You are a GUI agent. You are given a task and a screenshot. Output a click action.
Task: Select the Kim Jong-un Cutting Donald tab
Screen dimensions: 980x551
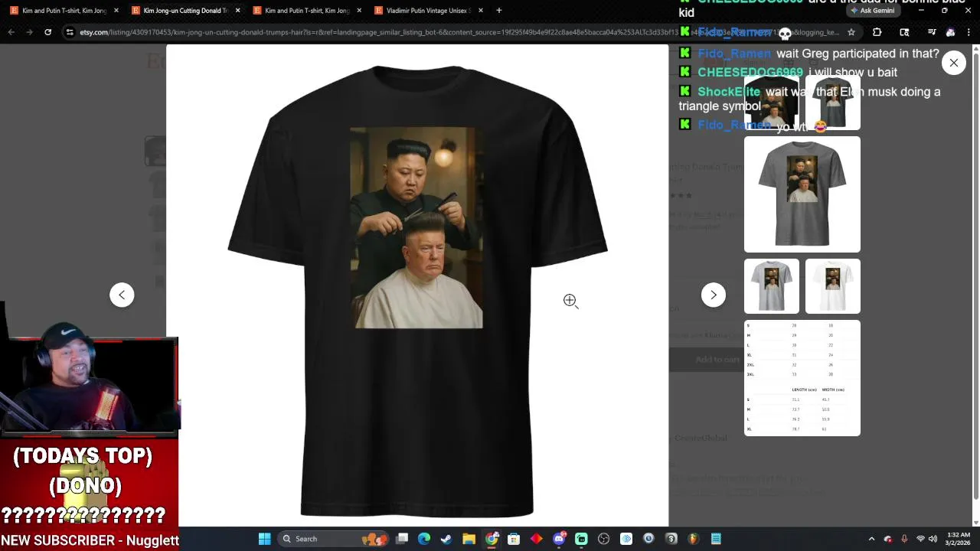tap(185, 11)
